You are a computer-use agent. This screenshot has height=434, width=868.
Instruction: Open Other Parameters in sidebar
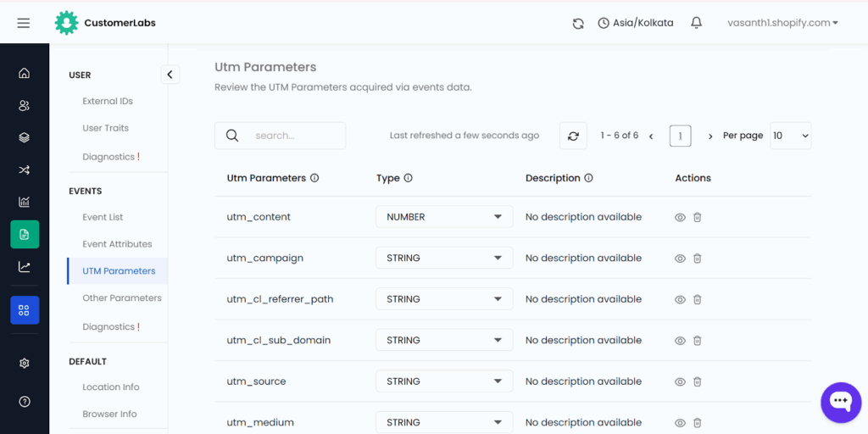click(x=122, y=298)
